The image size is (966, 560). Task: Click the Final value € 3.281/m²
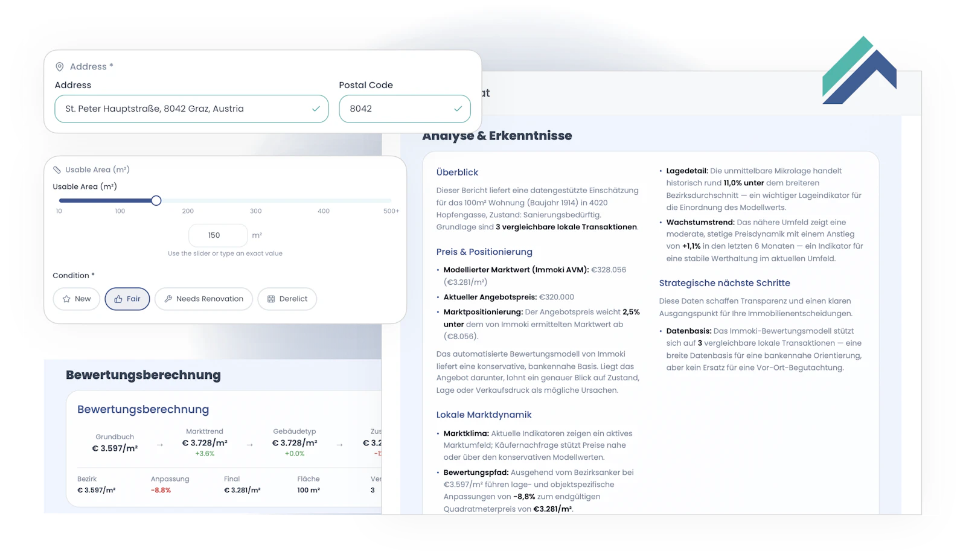(x=242, y=491)
